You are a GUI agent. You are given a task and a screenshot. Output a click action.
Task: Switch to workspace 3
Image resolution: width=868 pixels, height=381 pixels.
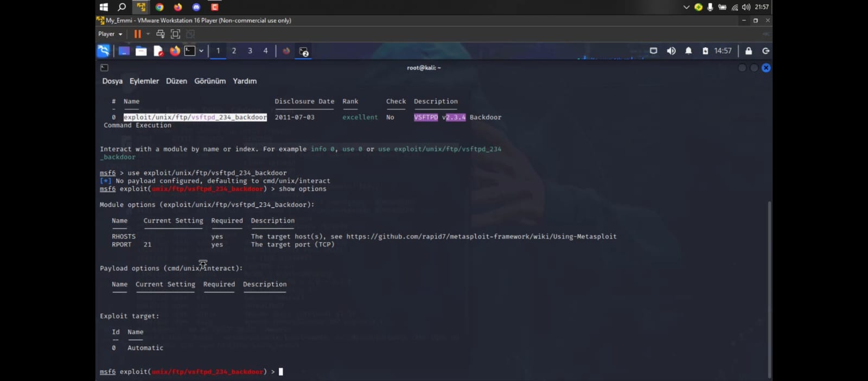click(250, 50)
